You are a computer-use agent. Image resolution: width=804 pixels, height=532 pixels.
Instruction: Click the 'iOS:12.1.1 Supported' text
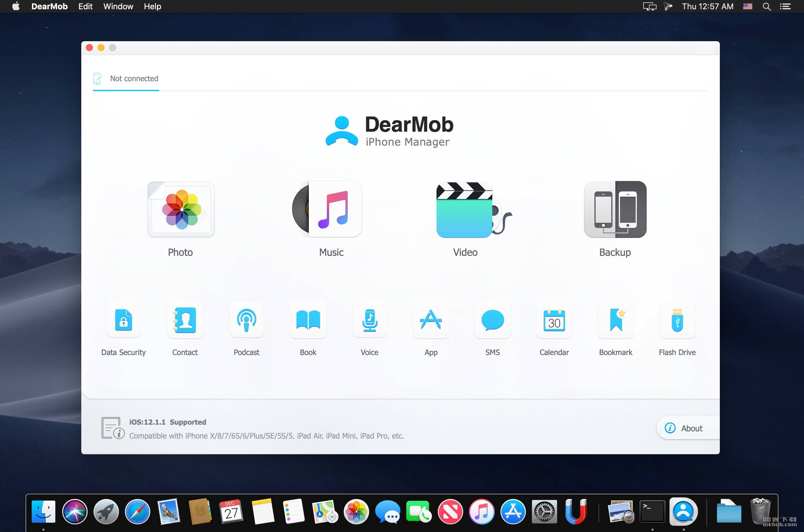pos(168,422)
